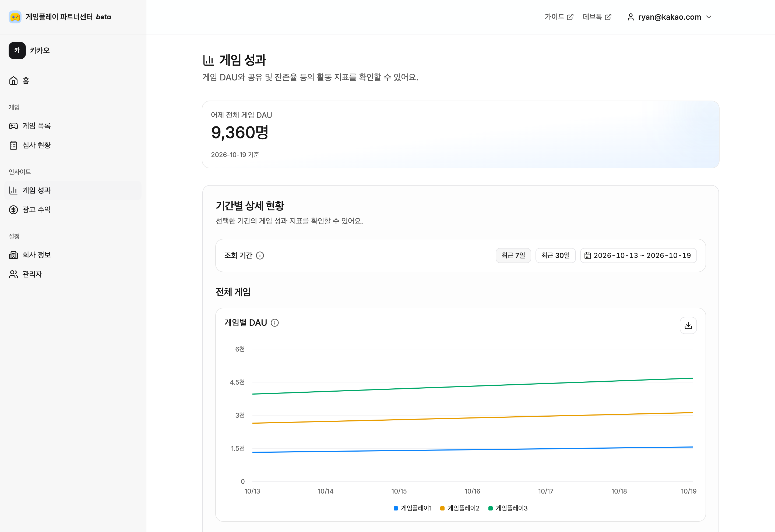Click the 2026-10-19 기준 date text
This screenshot has width=775, height=532.
[235, 155]
